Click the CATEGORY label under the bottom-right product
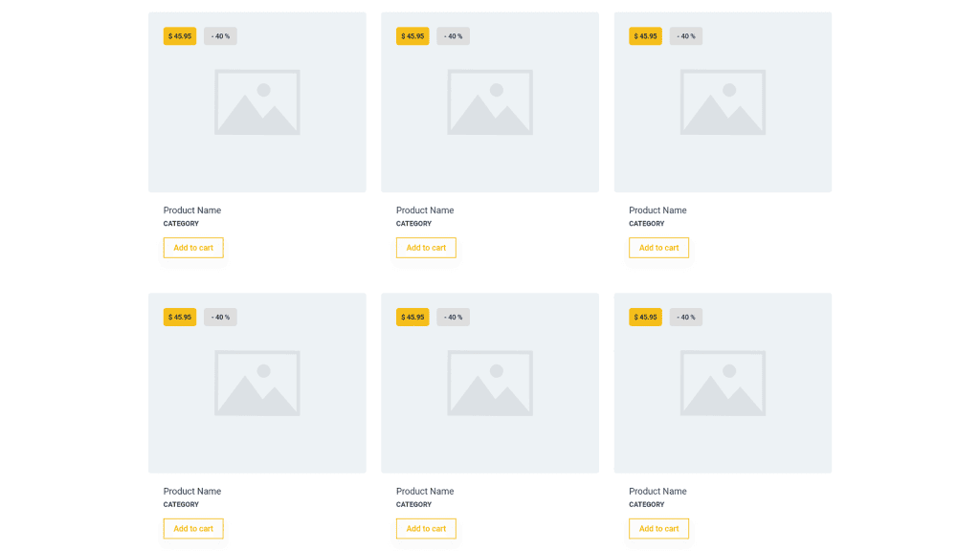The image size is (980, 551). tap(646, 505)
